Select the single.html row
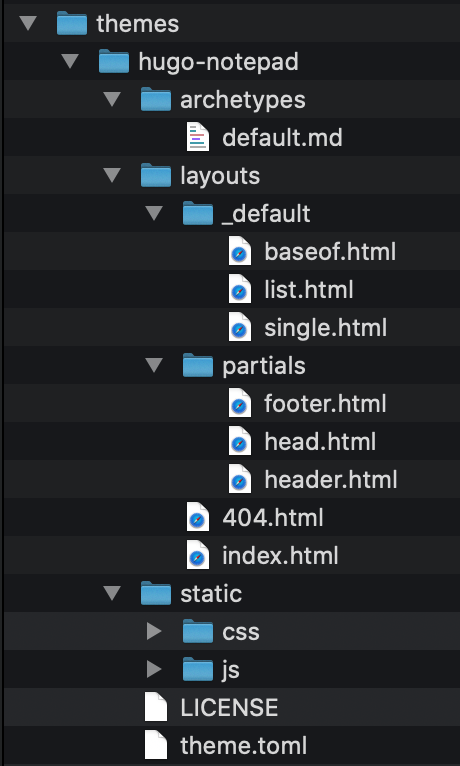Image resolution: width=460 pixels, height=766 pixels. click(x=231, y=327)
